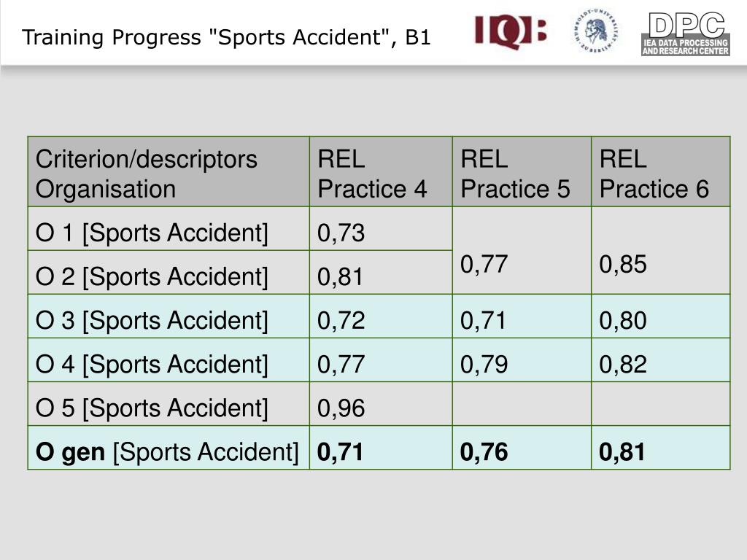Image resolution: width=747 pixels, height=560 pixels.
Task: Select the merged 0,85 value cell
Action: (661, 251)
